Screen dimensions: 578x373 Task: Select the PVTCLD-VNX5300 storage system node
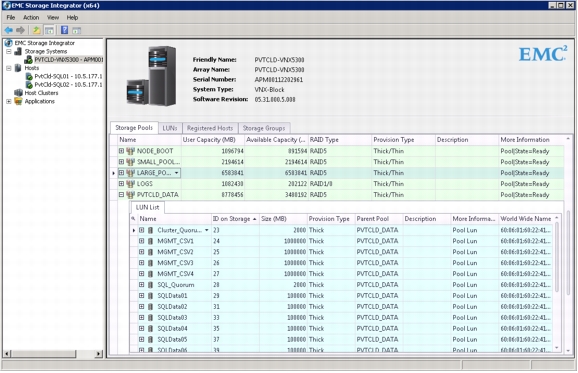pyautogui.click(x=69, y=60)
